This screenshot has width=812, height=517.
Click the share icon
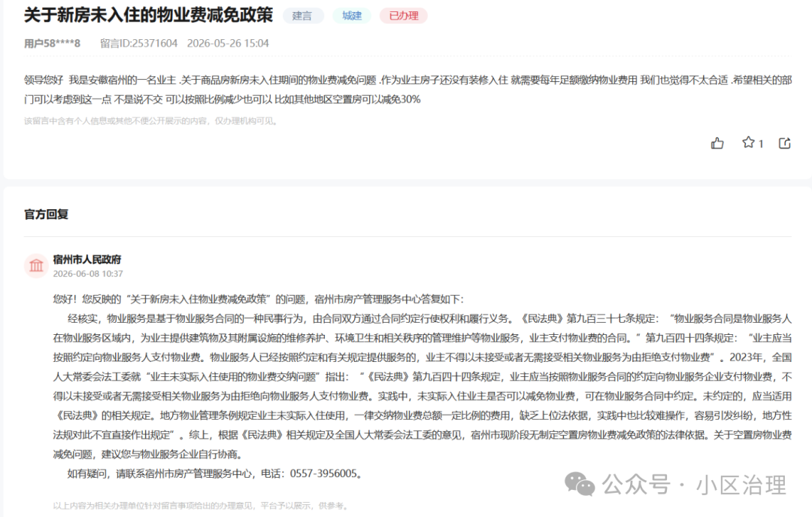pos(784,143)
